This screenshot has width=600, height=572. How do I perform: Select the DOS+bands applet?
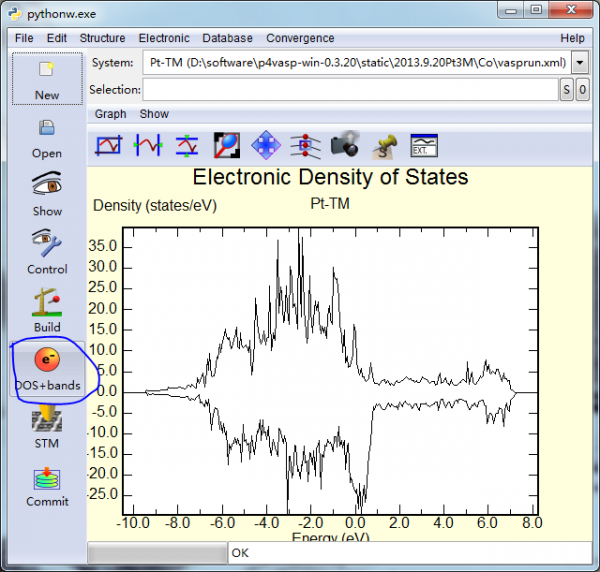click(46, 367)
